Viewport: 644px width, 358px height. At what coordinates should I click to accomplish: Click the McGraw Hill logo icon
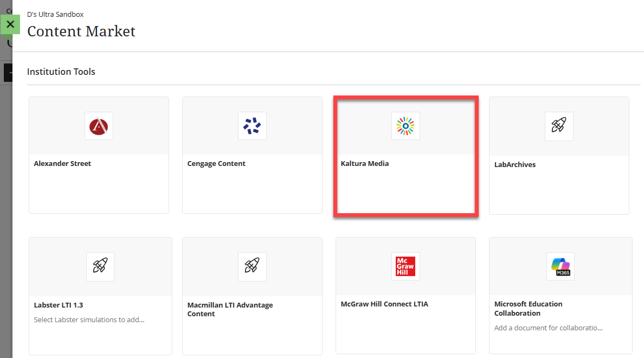click(405, 266)
